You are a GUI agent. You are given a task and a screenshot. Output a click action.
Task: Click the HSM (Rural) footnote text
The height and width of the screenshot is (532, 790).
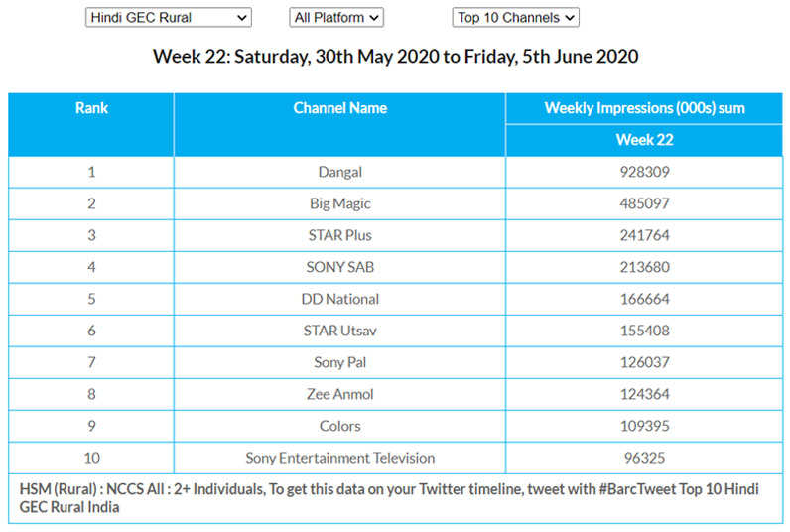point(387,498)
